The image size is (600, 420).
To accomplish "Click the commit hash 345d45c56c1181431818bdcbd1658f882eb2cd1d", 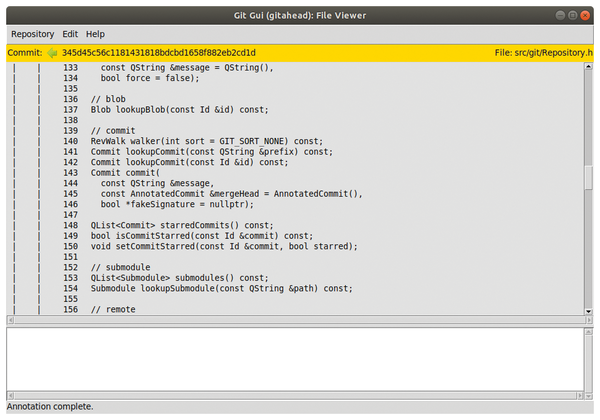I will point(159,53).
